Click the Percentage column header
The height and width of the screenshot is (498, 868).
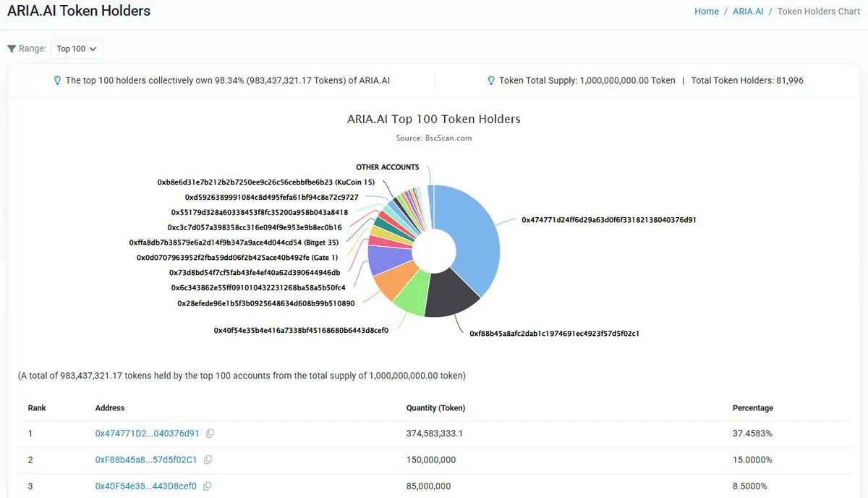753,408
